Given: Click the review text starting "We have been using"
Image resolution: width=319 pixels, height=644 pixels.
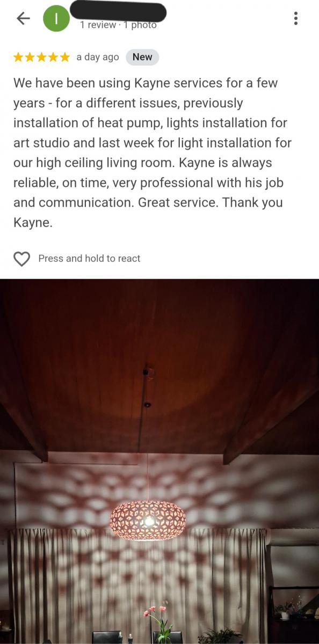Looking at the screenshot, I should tap(153, 152).
